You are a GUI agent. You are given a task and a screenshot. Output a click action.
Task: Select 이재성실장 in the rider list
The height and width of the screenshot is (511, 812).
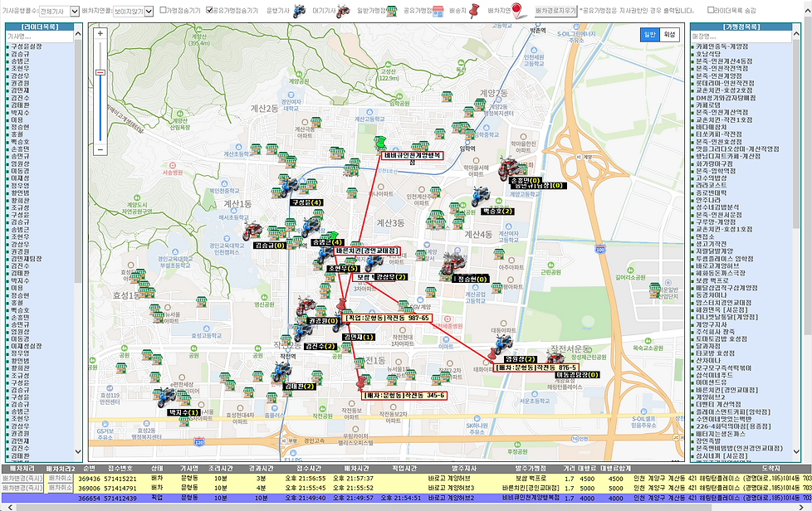click(26, 346)
